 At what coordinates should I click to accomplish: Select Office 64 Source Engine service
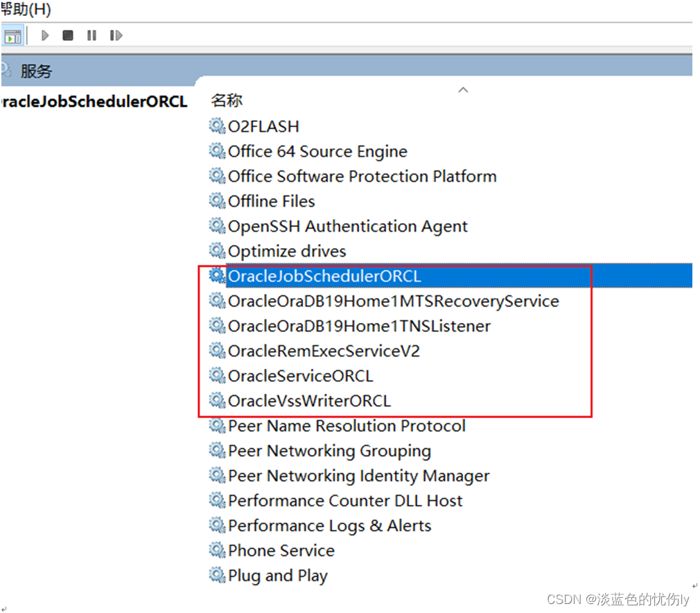point(317,151)
